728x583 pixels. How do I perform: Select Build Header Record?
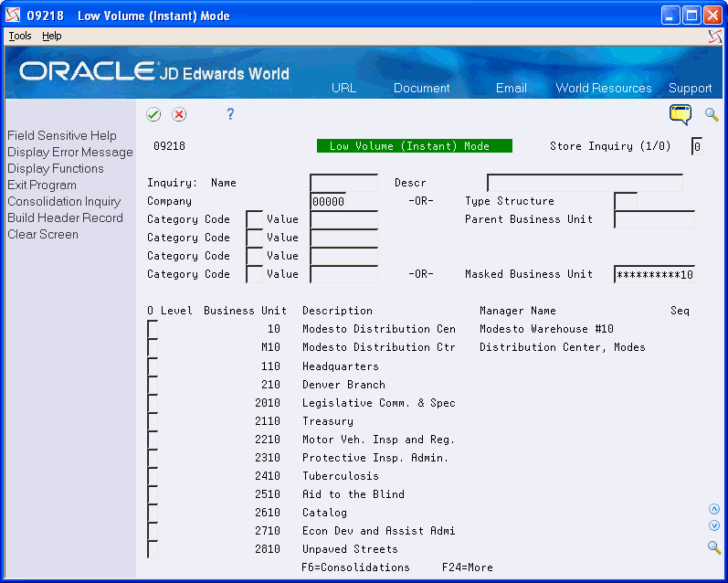tap(65, 217)
